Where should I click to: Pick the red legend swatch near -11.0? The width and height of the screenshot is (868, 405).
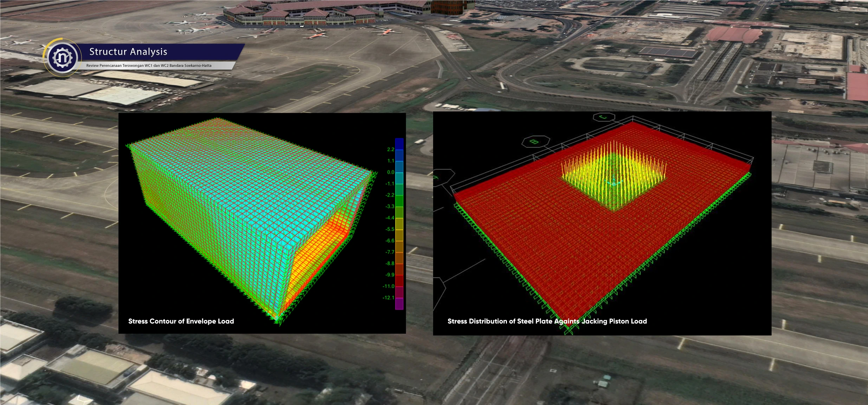(399, 281)
